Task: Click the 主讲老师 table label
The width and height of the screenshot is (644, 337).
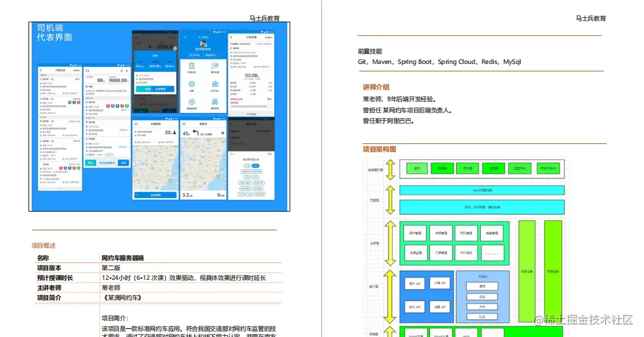Action: [x=49, y=288]
